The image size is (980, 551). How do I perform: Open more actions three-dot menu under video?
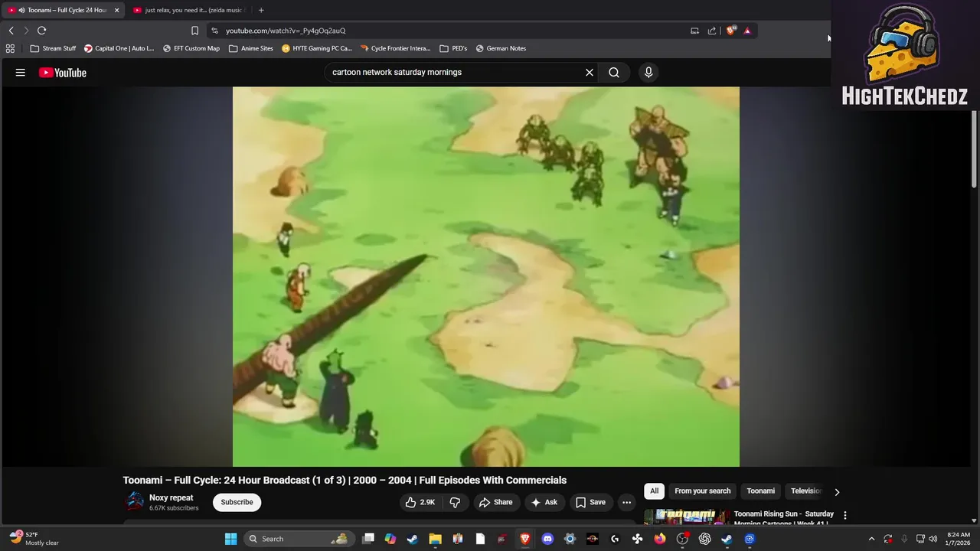[626, 502]
